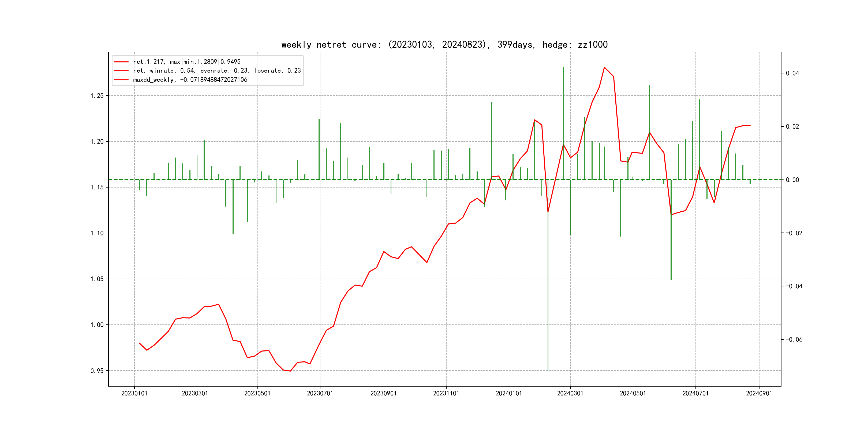
Task: Click the 1.00 left axis tick label
Action: point(97,325)
